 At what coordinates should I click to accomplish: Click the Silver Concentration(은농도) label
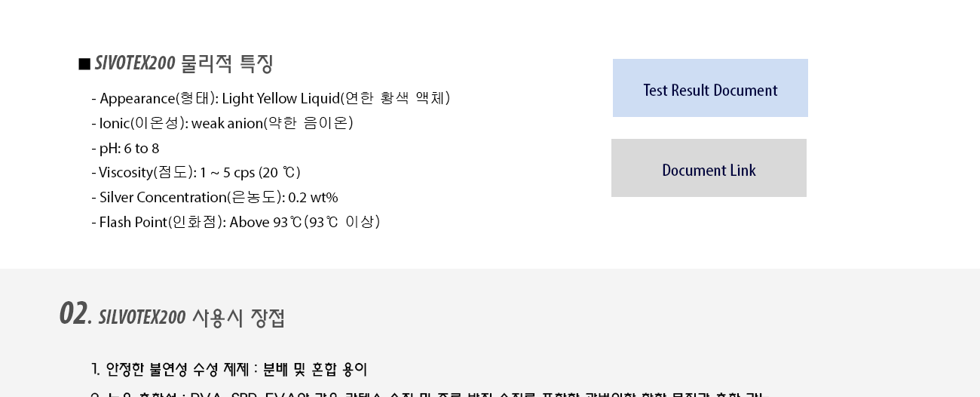(x=191, y=197)
